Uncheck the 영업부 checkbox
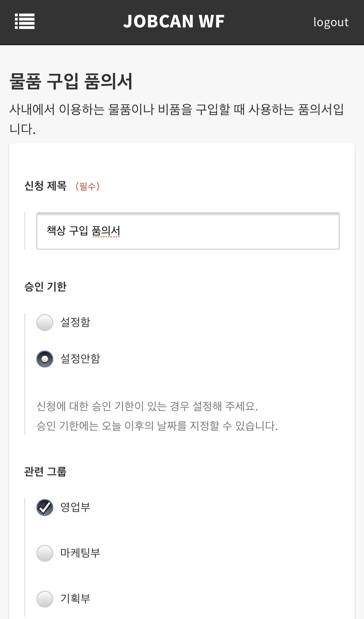The image size is (364, 619). click(x=45, y=508)
